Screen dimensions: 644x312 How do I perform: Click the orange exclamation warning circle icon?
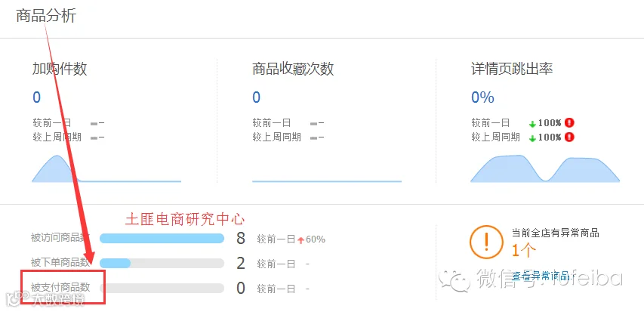pyautogui.click(x=486, y=242)
